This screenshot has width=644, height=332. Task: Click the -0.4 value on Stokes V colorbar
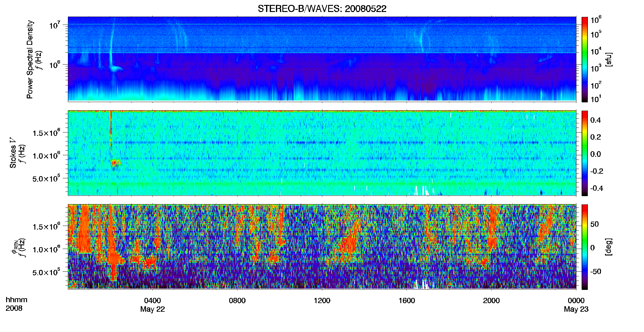tap(597, 188)
